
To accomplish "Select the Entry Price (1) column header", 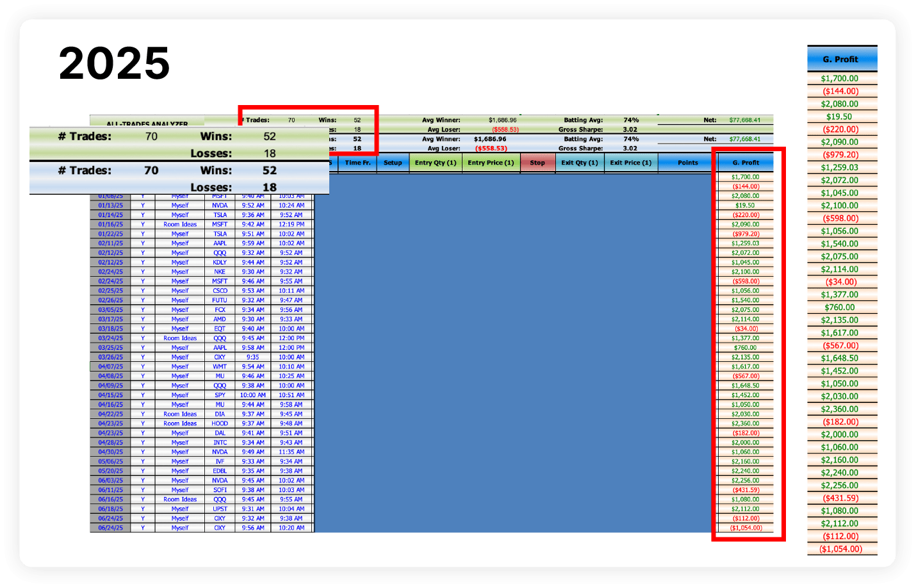I will (491, 163).
